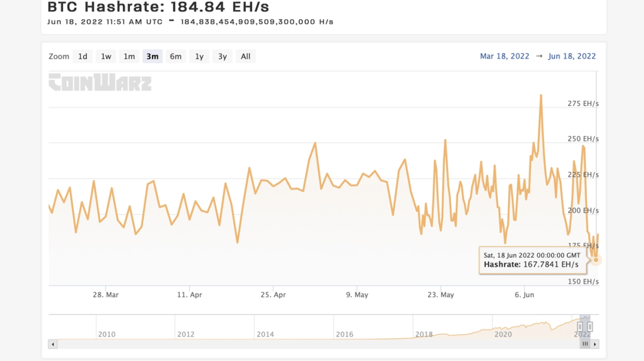Image resolution: width=644 pixels, height=361 pixels.
Task: Switch chart zoom to 6m
Action: tap(175, 57)
